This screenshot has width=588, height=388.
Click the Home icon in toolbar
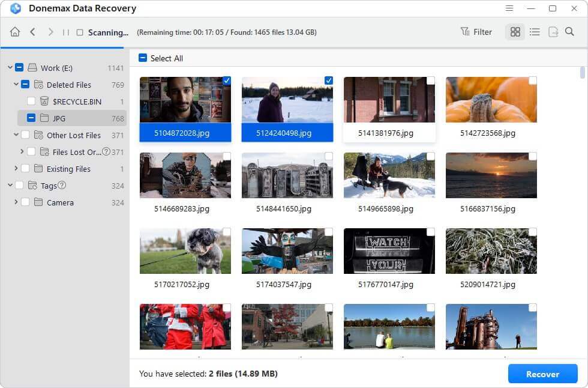[15, 32]
